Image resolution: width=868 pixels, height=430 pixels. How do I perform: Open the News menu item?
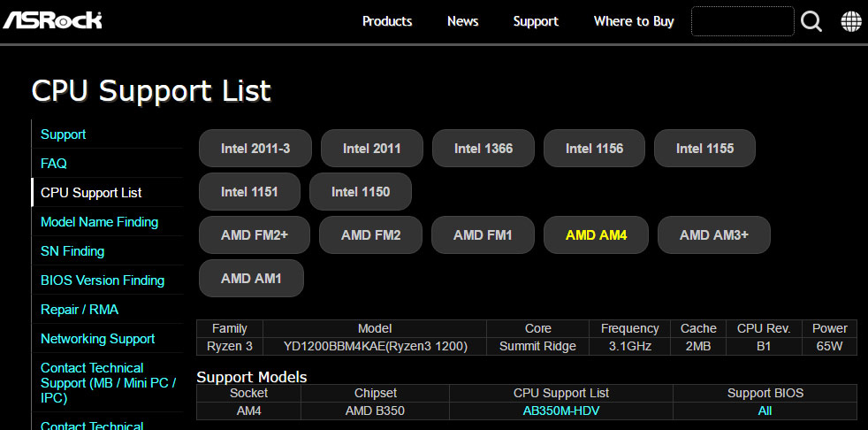click(463, 21)
